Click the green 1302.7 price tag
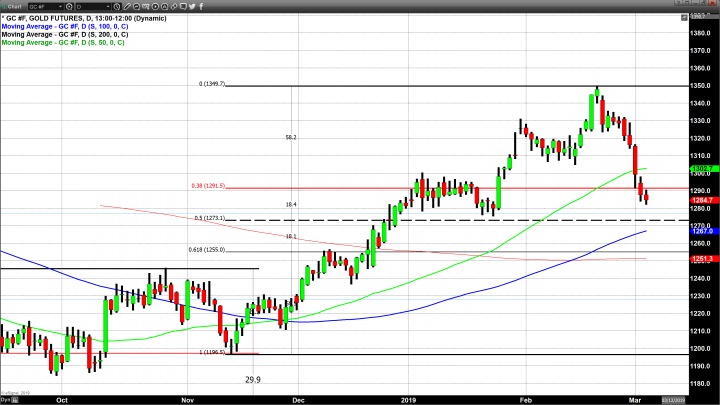720x405 pixels. click(x=702, y=169)
